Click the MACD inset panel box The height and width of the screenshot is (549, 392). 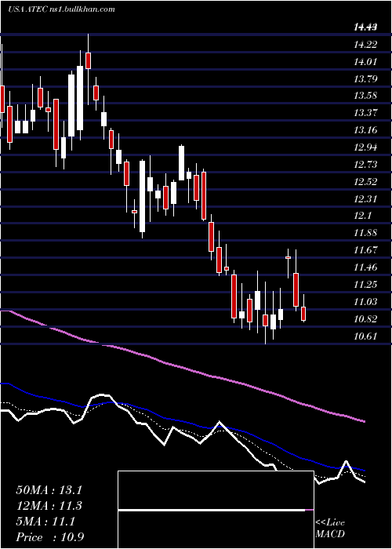click(x=216, y=510)
